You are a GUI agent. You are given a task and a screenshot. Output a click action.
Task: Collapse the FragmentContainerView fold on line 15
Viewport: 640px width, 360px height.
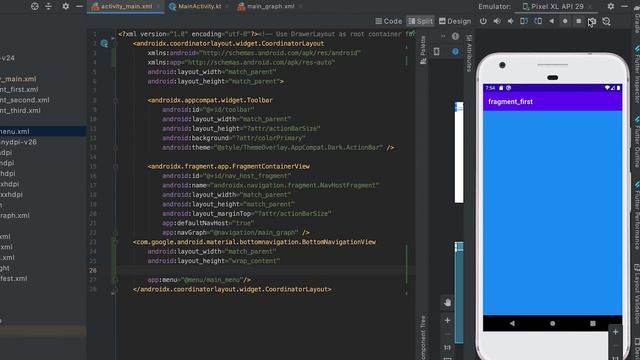pos(116,166)
